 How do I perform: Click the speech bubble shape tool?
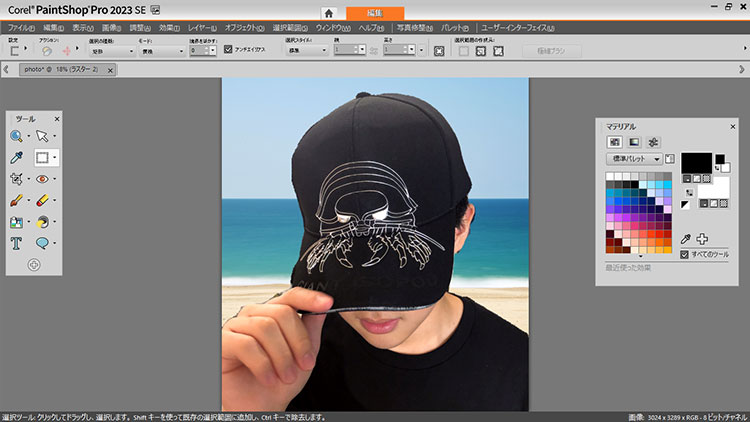(43, 243)
